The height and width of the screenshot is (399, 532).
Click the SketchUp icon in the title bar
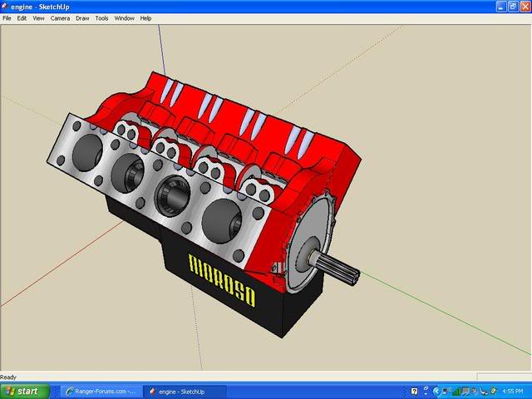[5, 7]
